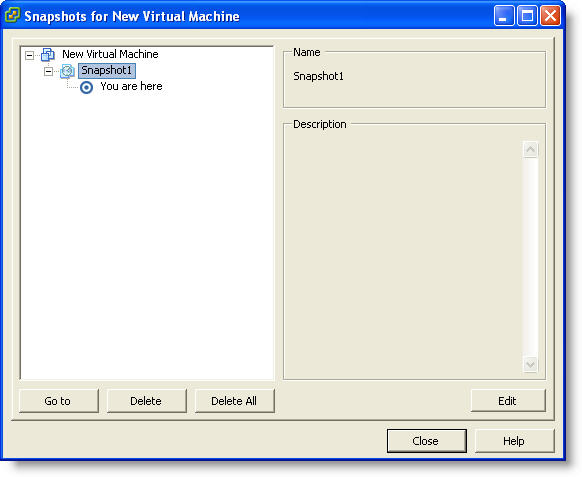Collapse the New Virtual Machine tree node
This screenshot has width=582, height=477.
(29, 56)
